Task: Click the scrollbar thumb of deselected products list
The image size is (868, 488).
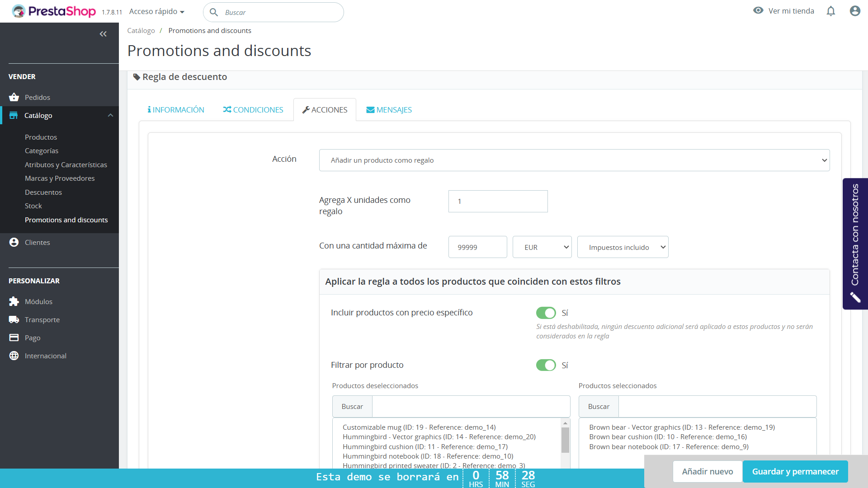Action: (x=565, y=440)
